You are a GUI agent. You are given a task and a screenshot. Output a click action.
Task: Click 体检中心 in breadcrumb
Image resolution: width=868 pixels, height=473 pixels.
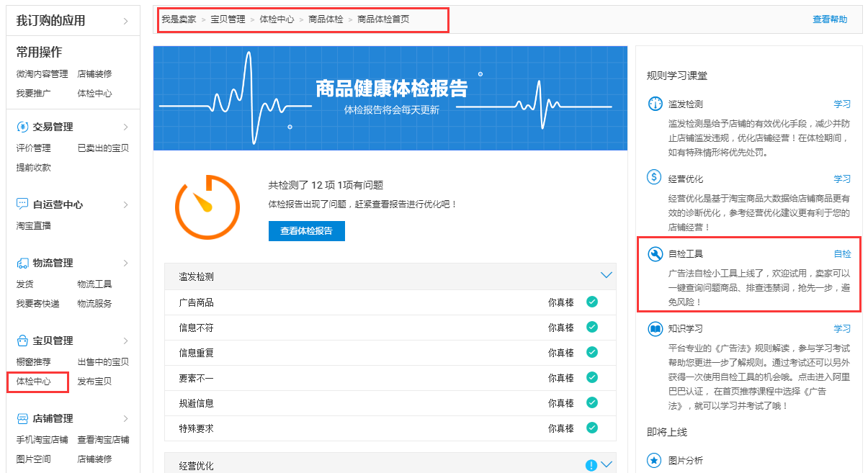click(x=277, y=19)
